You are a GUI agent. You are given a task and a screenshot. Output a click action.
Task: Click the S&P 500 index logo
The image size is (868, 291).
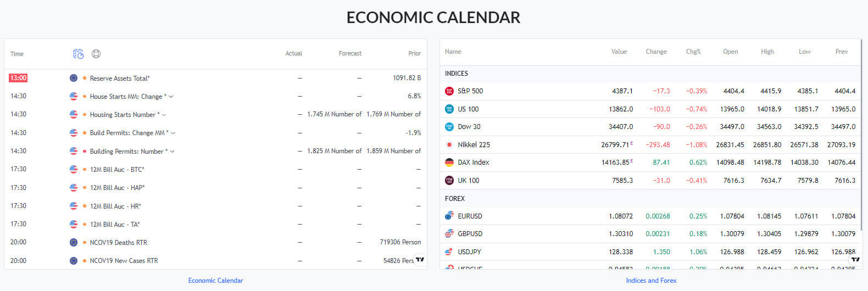[449, 91]
